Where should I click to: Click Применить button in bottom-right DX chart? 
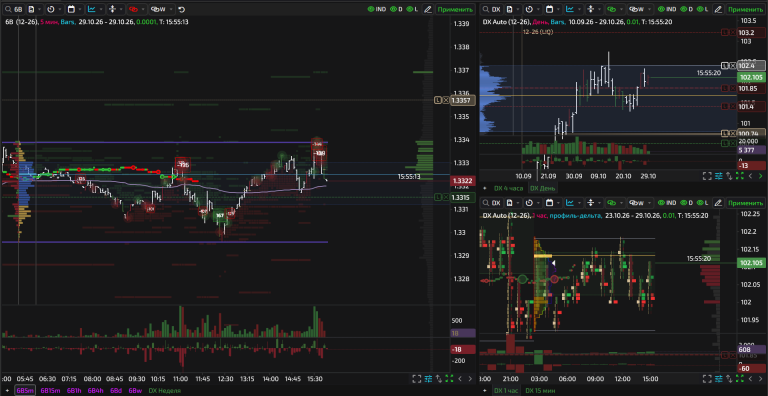point(745,203)
